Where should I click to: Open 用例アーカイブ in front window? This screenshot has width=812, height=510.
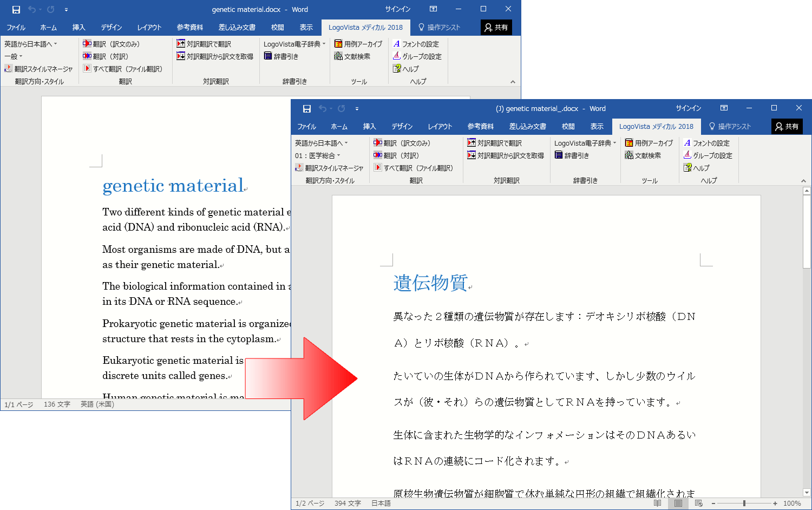click(x=649, y=143)
